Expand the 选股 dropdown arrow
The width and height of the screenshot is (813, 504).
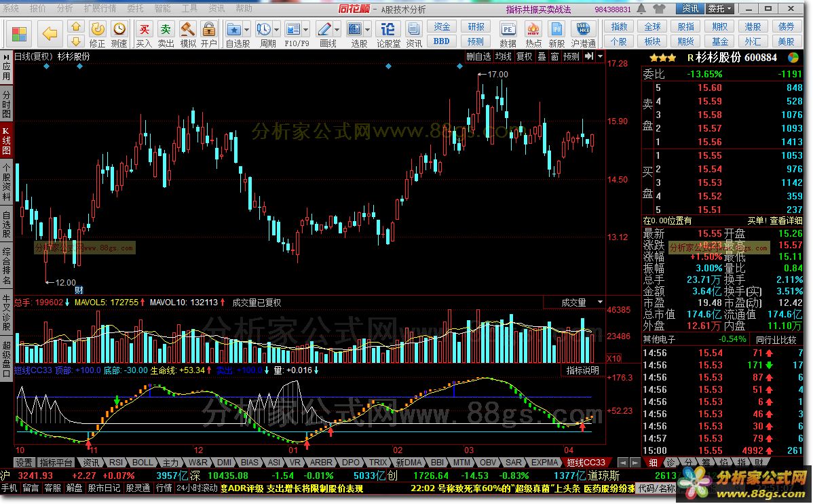[368, 30]
